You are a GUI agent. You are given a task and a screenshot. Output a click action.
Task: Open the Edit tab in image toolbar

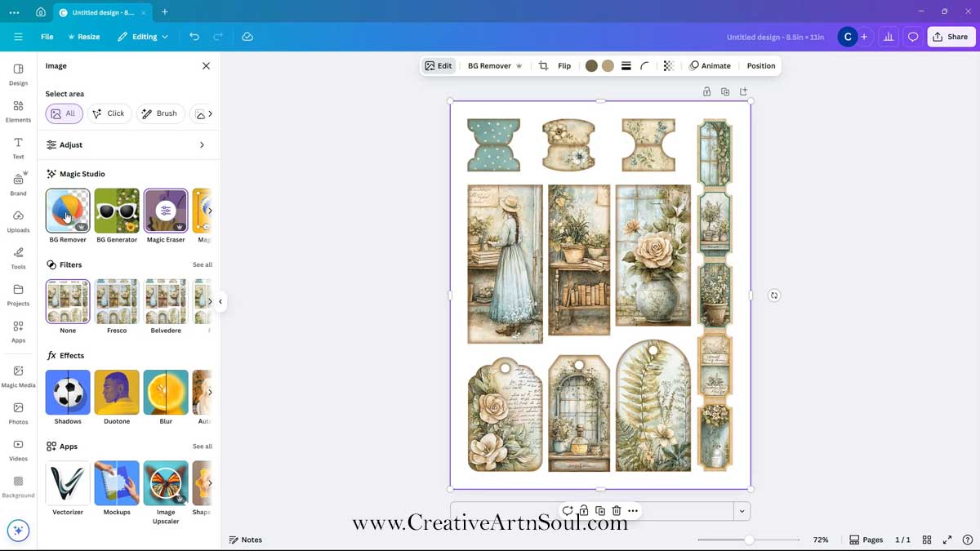coord(439,66)
